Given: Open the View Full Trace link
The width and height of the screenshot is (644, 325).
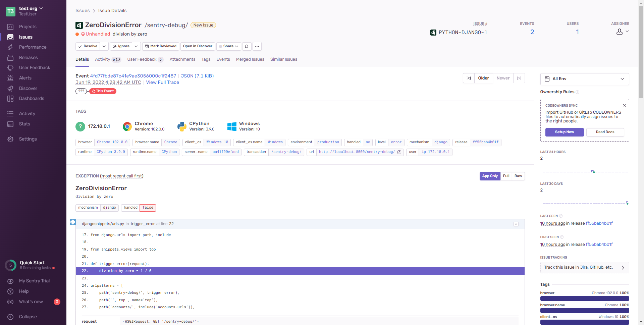Looking at the screenshot, I should click(x=162, y=83).
